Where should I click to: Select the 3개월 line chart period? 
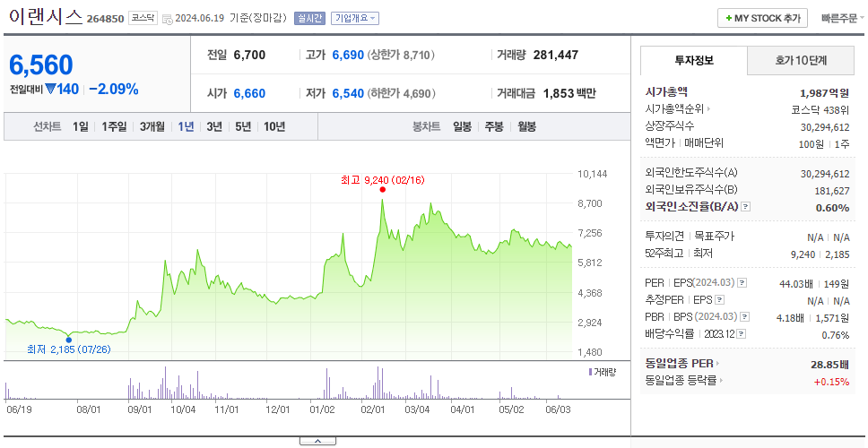(152, 126)
